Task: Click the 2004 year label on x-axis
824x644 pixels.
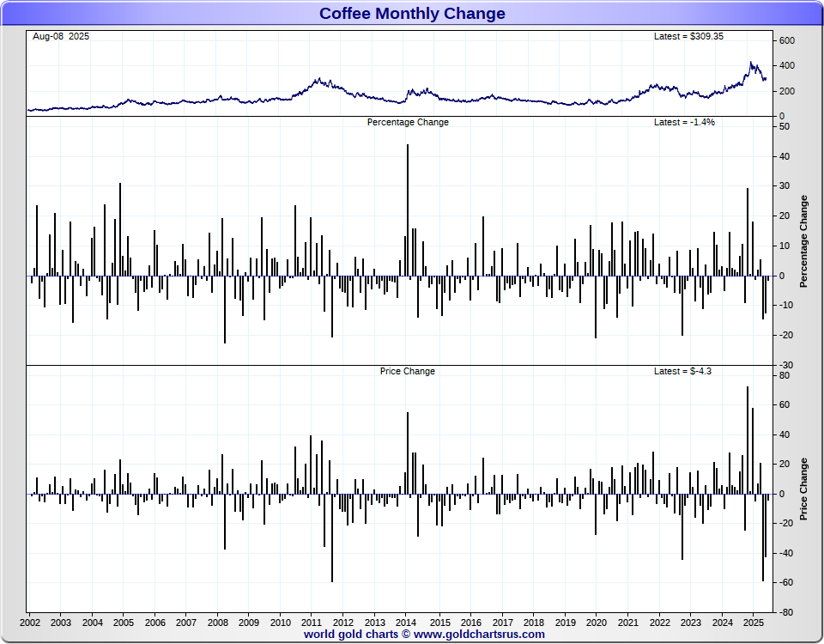Action: point(93,623)
